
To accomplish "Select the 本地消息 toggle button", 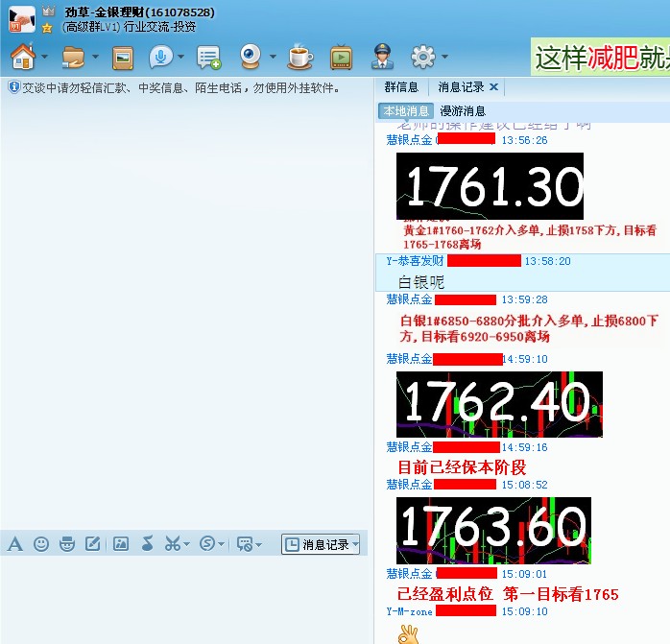I will 406,111.
